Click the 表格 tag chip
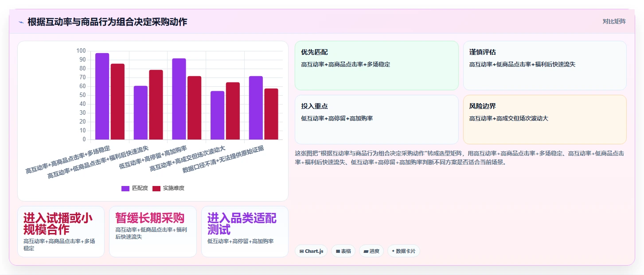The height and width of the screenshot is (275, 644). tap(343, 251)
